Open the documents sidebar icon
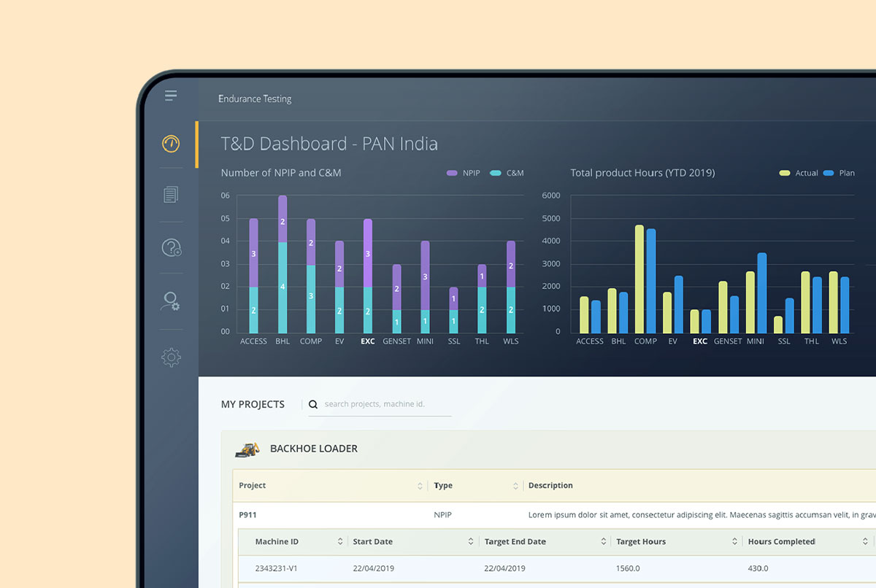This screenshot has height=588, width=876. [171, 195]
